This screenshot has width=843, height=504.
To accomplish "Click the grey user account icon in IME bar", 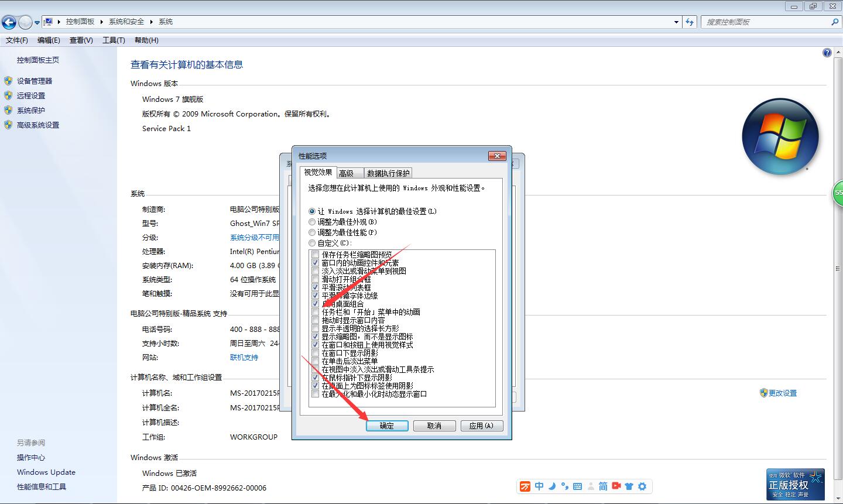I will [590, 486].
